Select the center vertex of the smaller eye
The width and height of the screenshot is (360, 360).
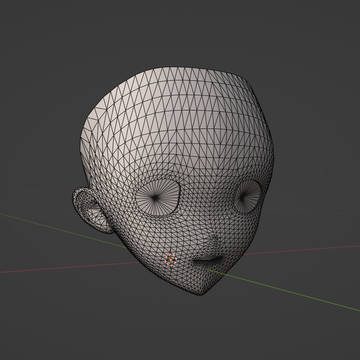pos(243,196)
